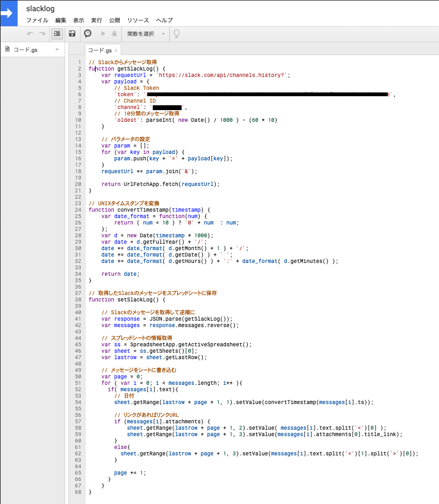Save the script with the floppy icon
The height and width of the screenshot is (504, 439).
pyautogui.click(x=72, y=34)
